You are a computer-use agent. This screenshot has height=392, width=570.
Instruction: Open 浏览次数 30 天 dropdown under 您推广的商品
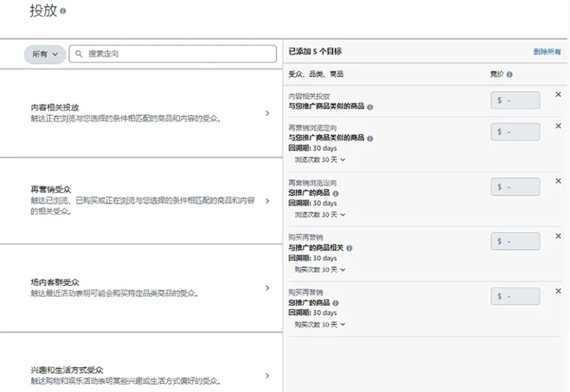coord(320,215)
